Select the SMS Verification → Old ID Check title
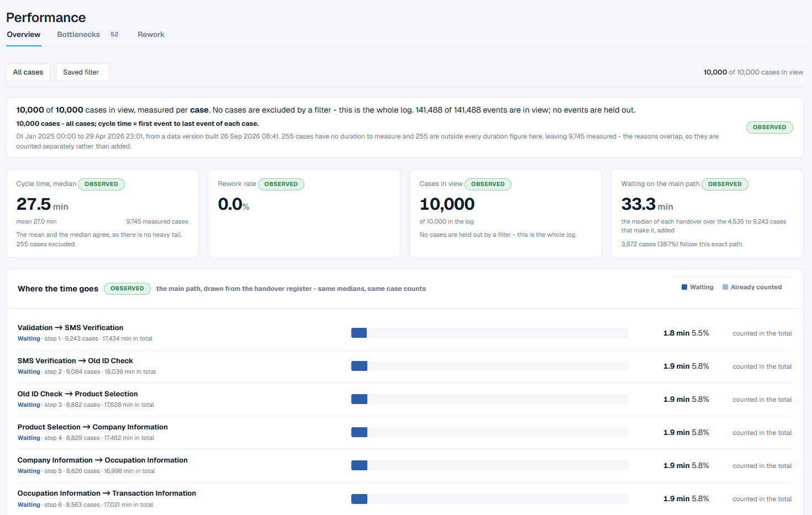This screenshot has height=515, width=812. (x=75, y=361)
